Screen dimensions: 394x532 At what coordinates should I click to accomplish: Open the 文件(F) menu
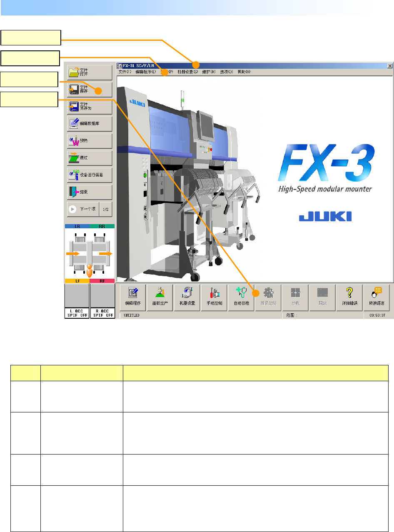coord(125,72)
